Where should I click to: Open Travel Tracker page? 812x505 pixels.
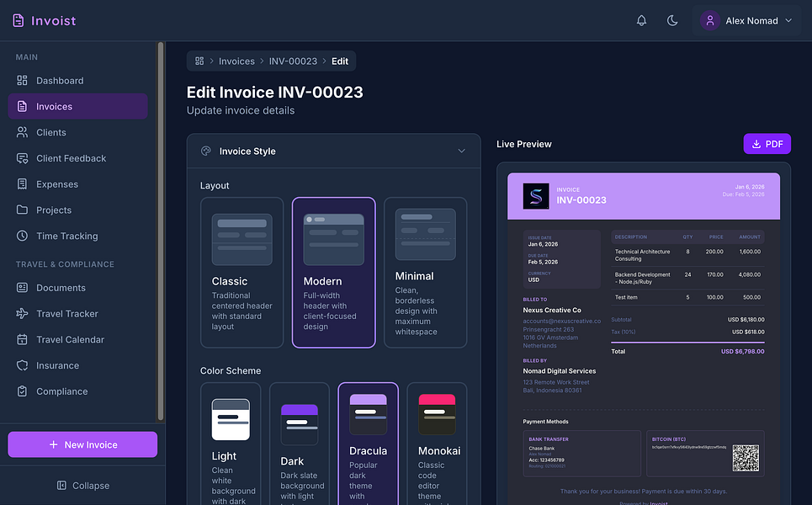pos(77,313)
